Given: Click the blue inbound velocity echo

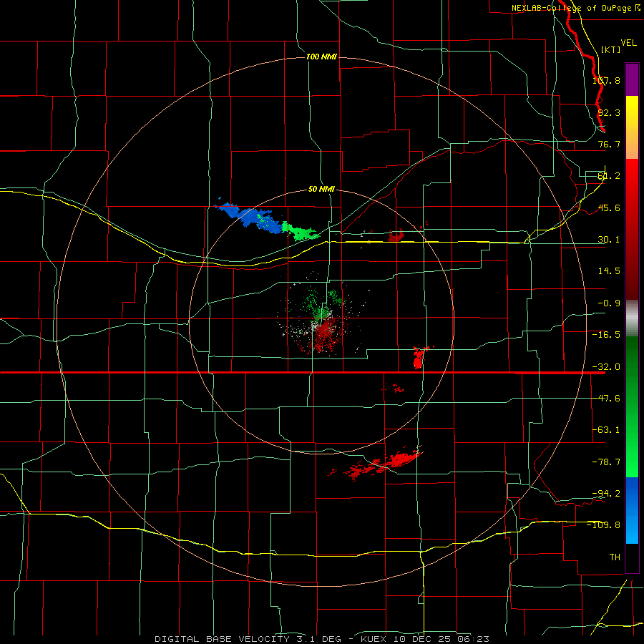Looking at the screenshot, I should (x=251, y=217).
